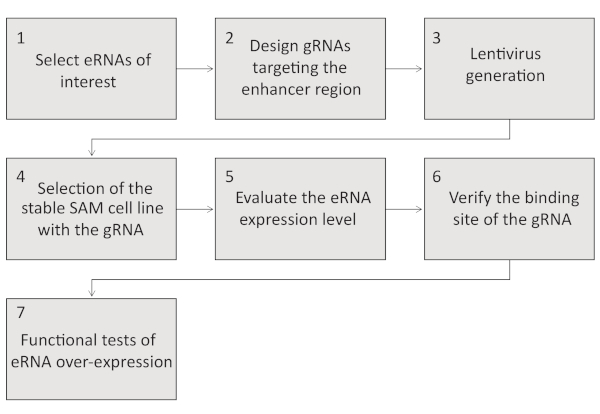Select the arrow between steps 5 and 6
This screenshot has width=600, height=414.
tap(405, 211)
